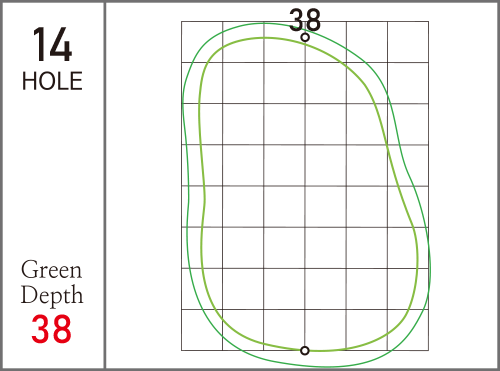Click the bottom-left grid cell
This screenshot has width=500, height=371.
[x=202, y=330]
